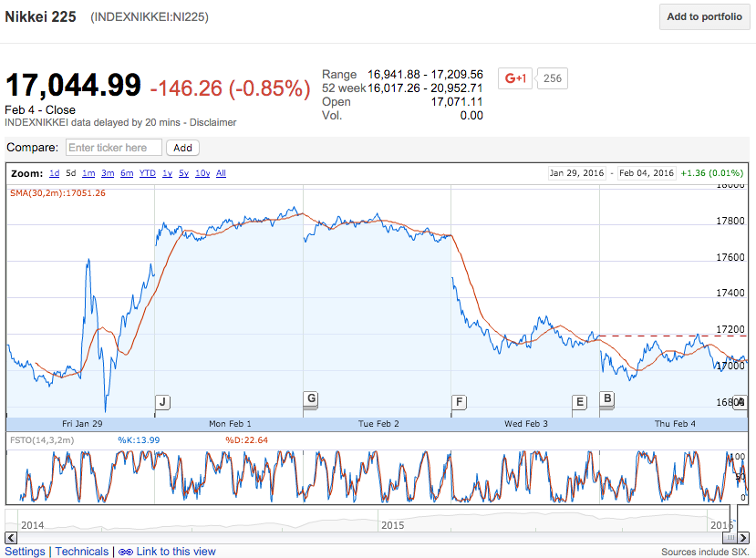Click the 17,044.99 index price
This screenshot has height=558, width=756.
point(73,86)
